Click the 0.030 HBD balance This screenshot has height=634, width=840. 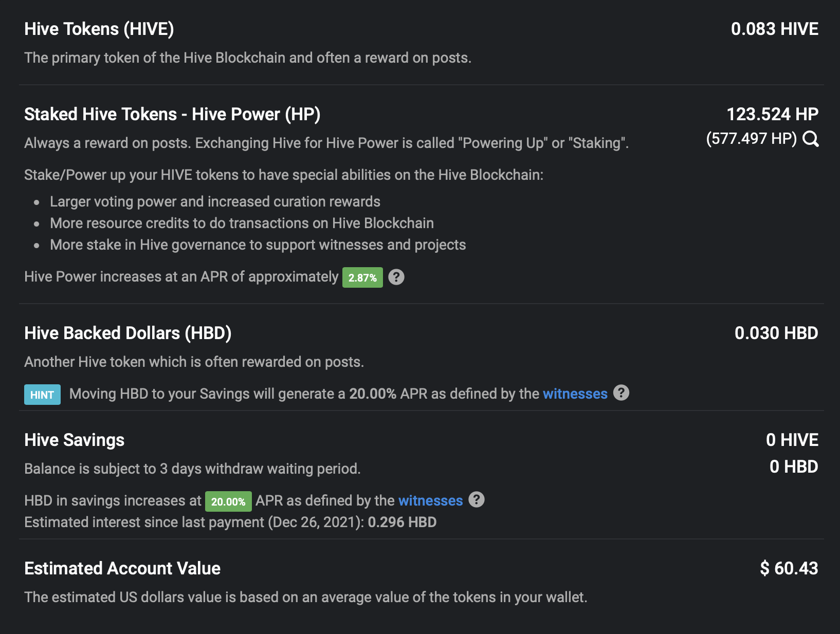776,333
